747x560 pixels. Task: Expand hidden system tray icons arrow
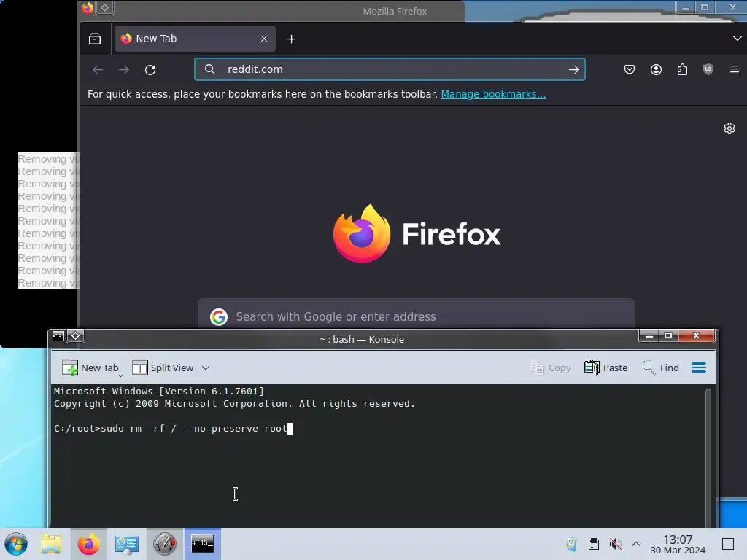(636, 544)
